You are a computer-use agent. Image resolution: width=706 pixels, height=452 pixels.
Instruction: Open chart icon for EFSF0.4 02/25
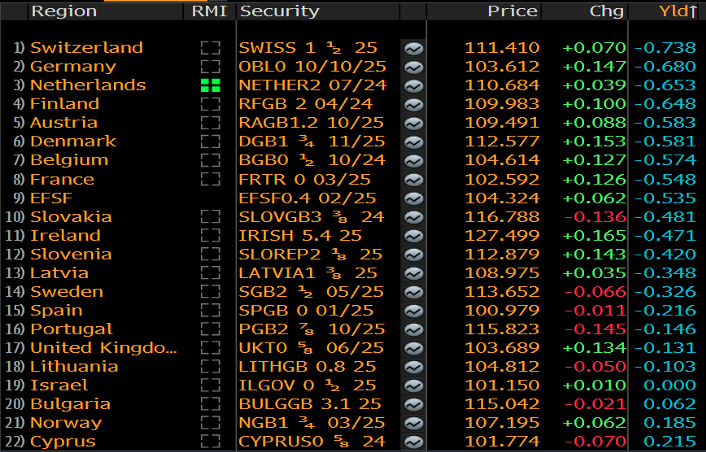(413, 199)
